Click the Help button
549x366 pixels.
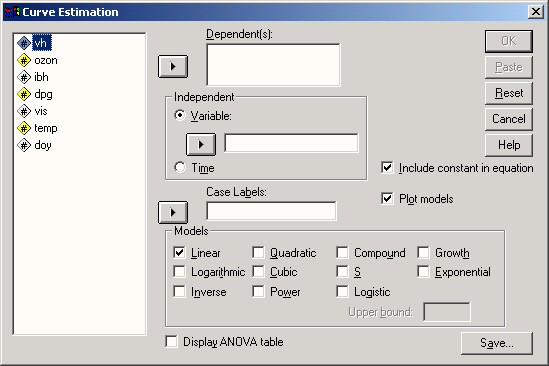tap(509, 145)
